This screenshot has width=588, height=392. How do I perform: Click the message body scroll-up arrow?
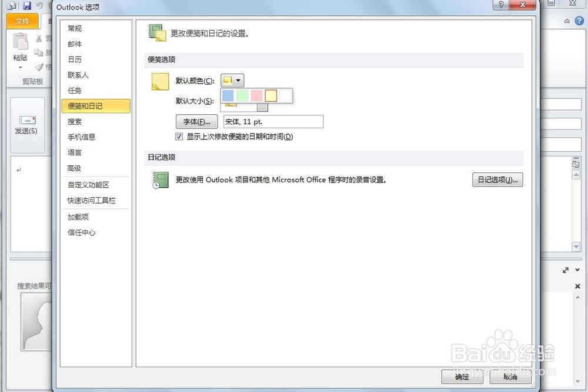[576, 175]
